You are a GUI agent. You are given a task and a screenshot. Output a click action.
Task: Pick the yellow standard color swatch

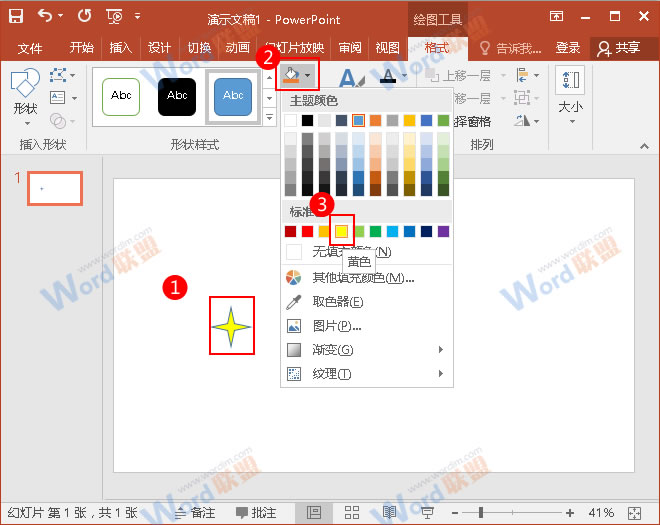(x=341, y=231)
